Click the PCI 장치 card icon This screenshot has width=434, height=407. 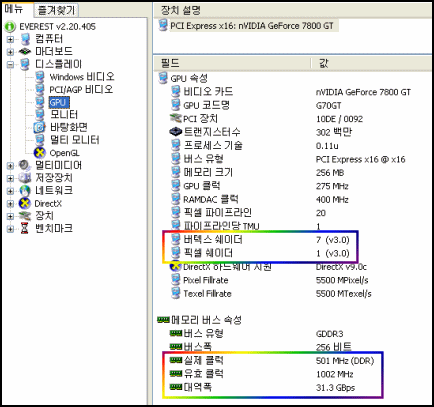click(x=176, y=118)
